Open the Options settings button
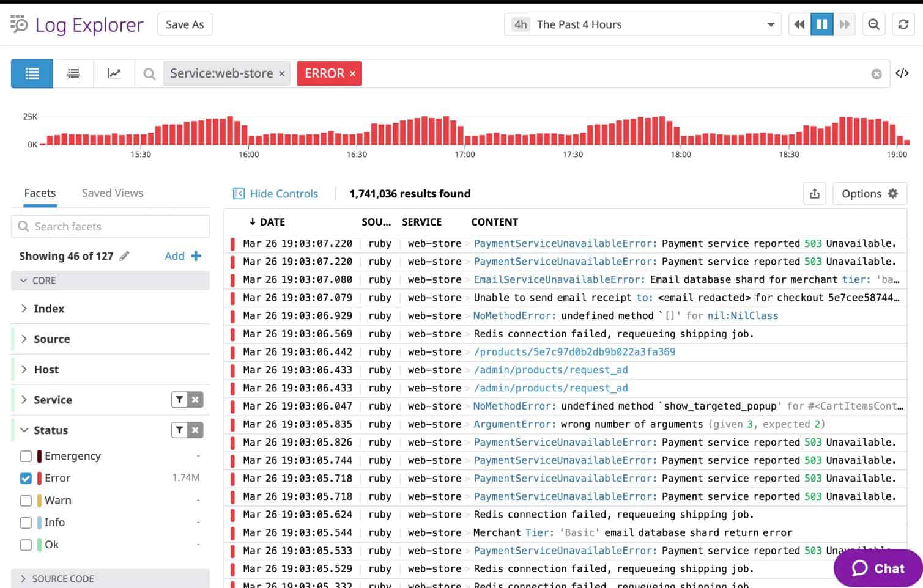The height and width of the screenshot is (588, 923). [x=870, y=194]
